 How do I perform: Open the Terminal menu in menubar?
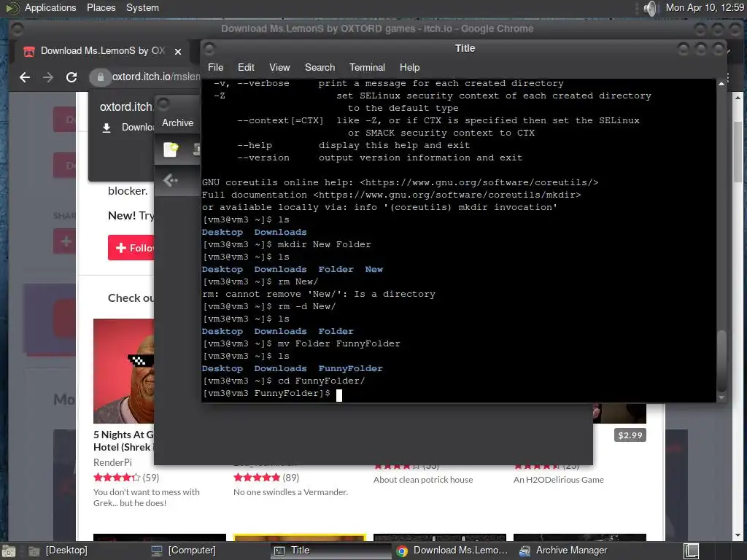coord(367,68)
